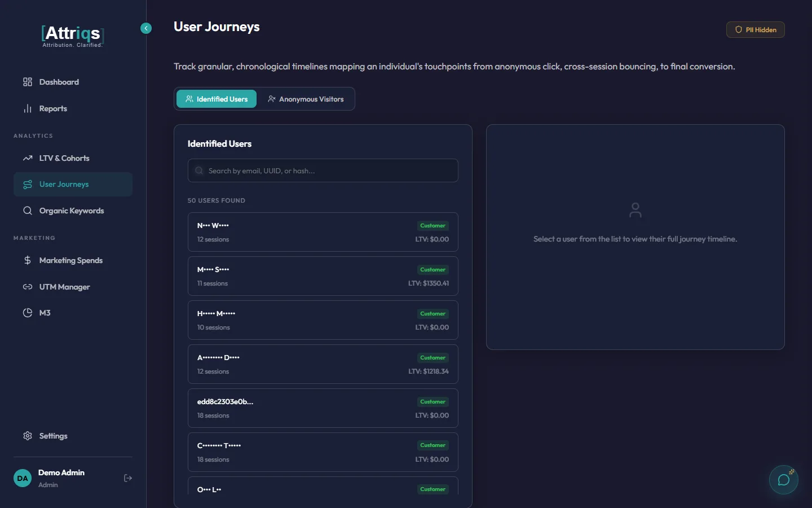Screen dimensions: 812x508
Task: Click the DA admin avatar
Action: click(x=22, y=478)
